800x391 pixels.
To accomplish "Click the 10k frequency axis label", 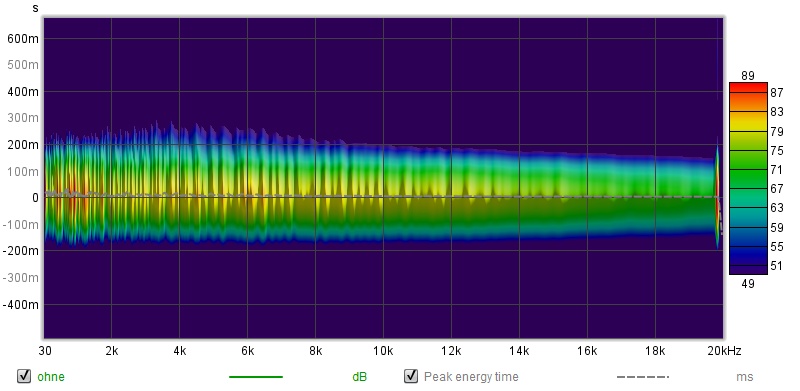I will (x=383, y=351).
